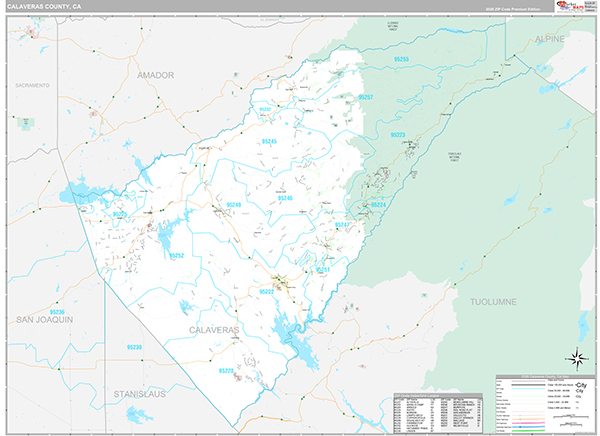Screen dimensions: 600x436
Task: Click ZIP code 95223 label
Action: (x=397, y=134)
